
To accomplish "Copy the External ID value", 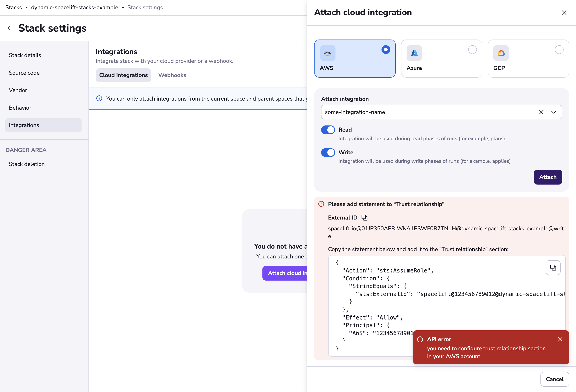I will (x=364, y=218).
